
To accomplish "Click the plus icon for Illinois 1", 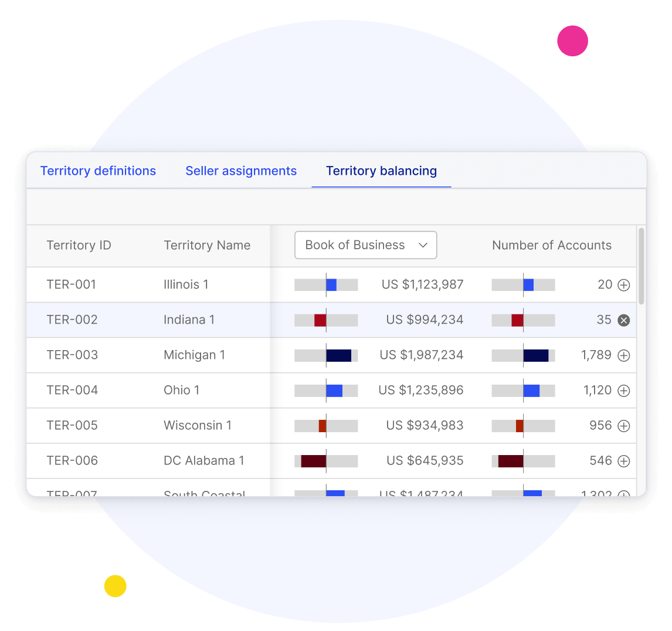I will point(624,285).
